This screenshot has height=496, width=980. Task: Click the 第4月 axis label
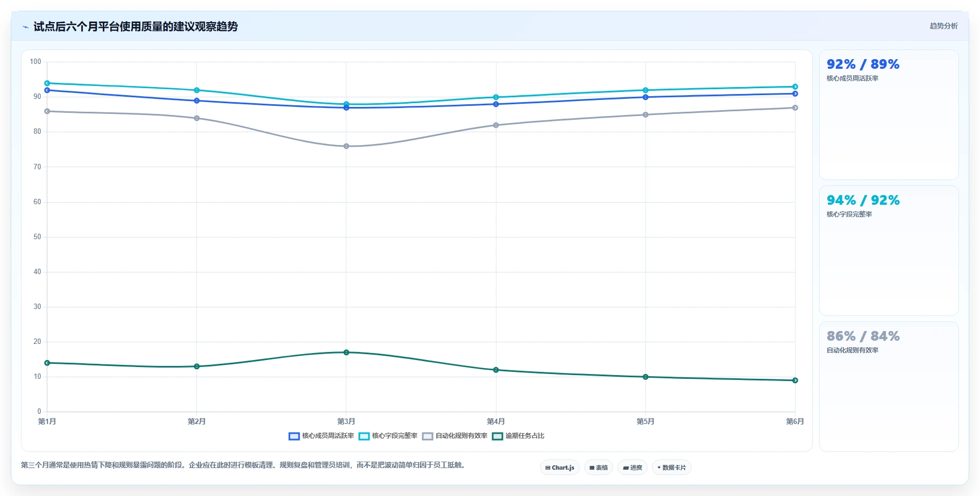496,421
